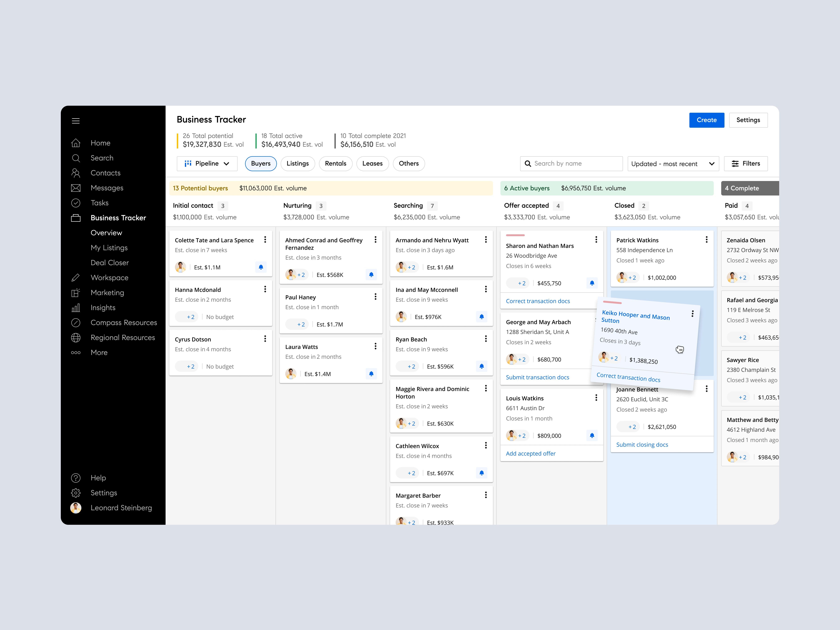Click "Closed 1 week ago" on Patrick Watkins card
The width and height of the screenshot is (840, 630).
[640, 261]
